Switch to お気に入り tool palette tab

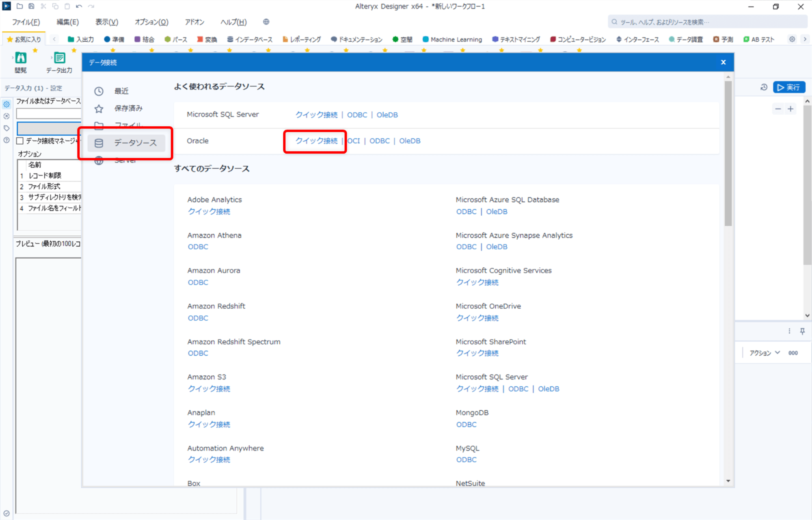(x=24, y=39)
